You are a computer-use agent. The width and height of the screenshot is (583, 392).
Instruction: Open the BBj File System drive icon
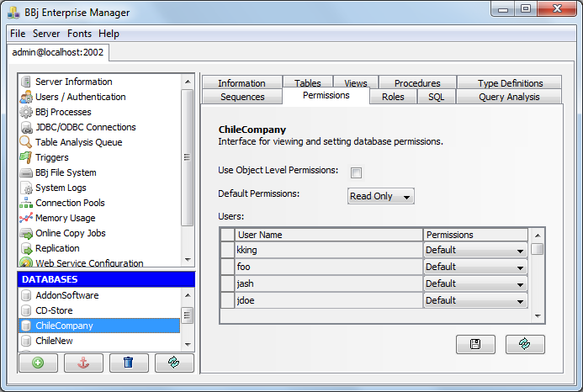[26, 173]
